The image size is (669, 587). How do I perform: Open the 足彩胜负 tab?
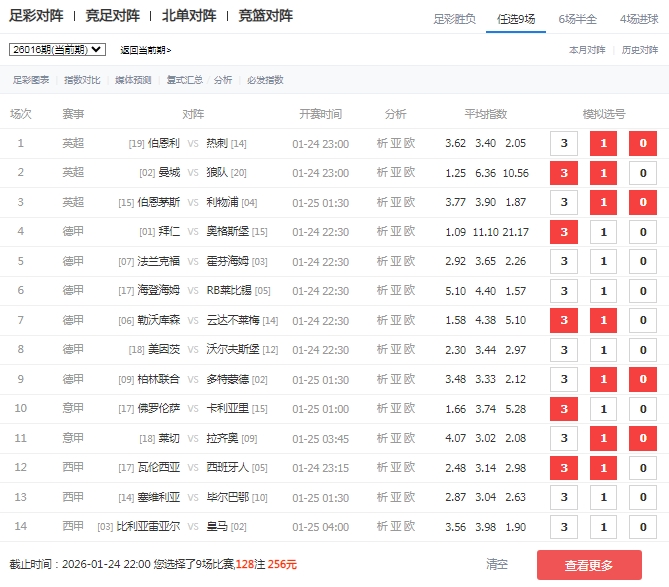coord(454,19)
